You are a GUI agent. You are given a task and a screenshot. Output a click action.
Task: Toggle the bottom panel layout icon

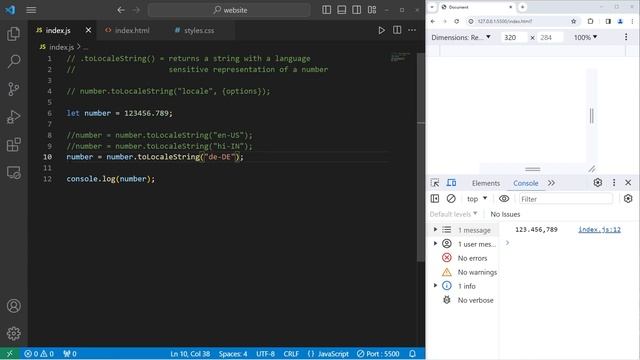(342, 10)
